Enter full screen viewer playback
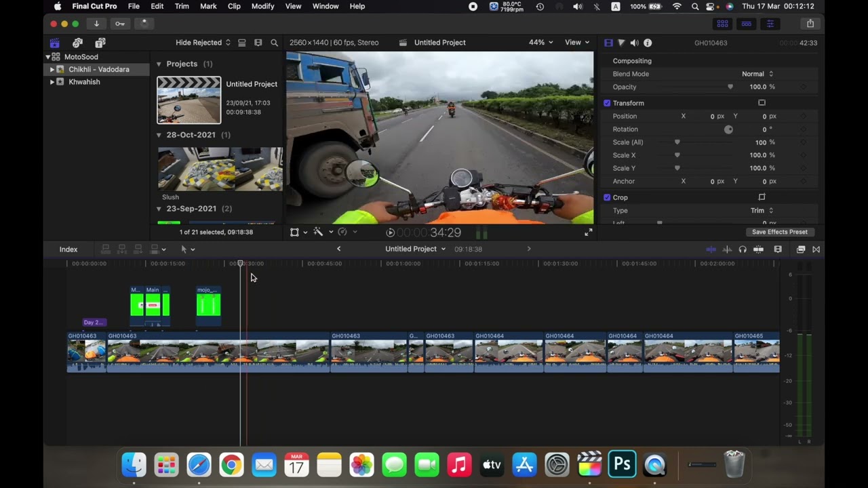Viewport: 868px width, 488px height. [588, 232]
